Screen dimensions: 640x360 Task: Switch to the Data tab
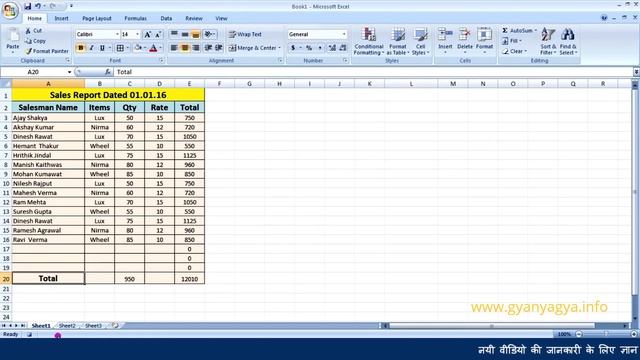pos(166,18)
